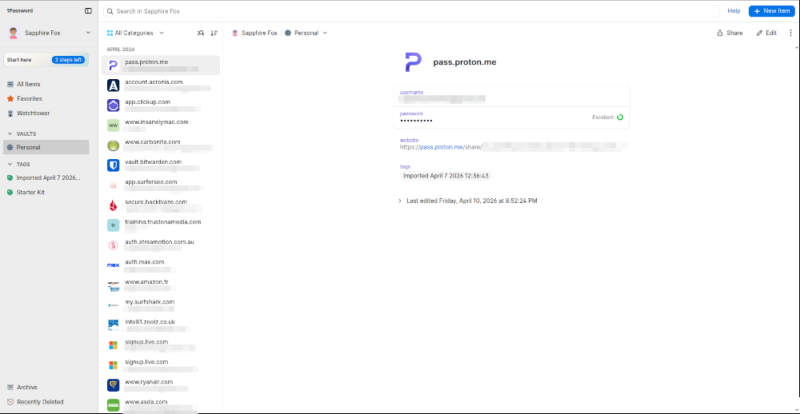Click the Imported April 7 2026 12:36:43 tag chip
Screen dimensions: 800x414
(x=446, y=176)
